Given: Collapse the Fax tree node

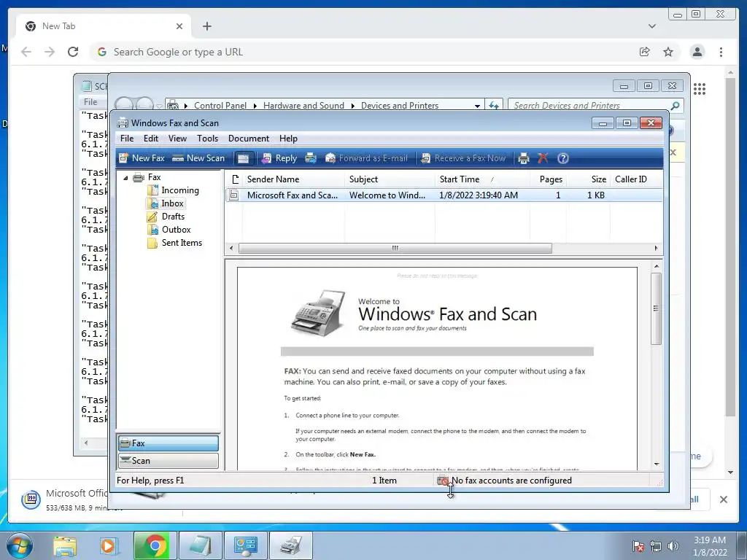Looking at the screenshot, I should point(125,178).
